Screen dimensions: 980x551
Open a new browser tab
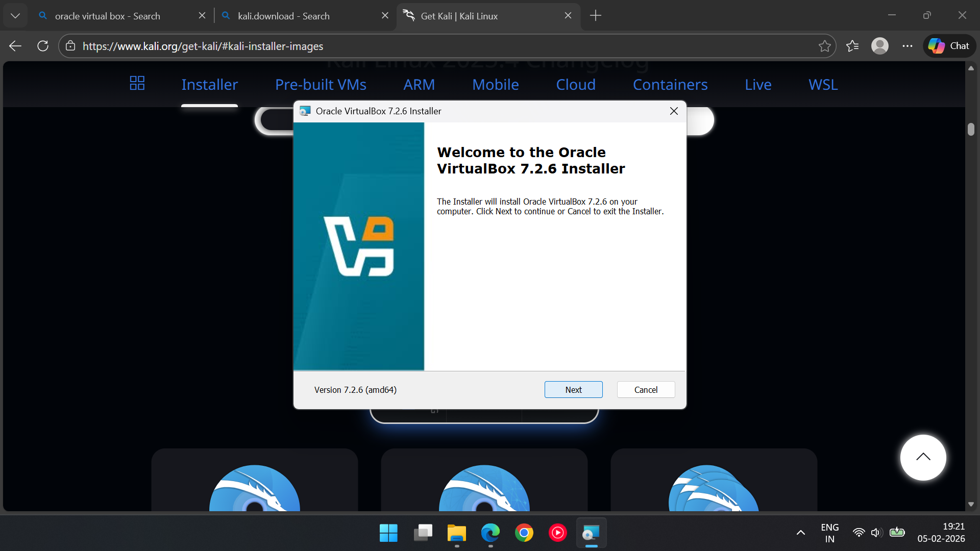tap(595, 16)
